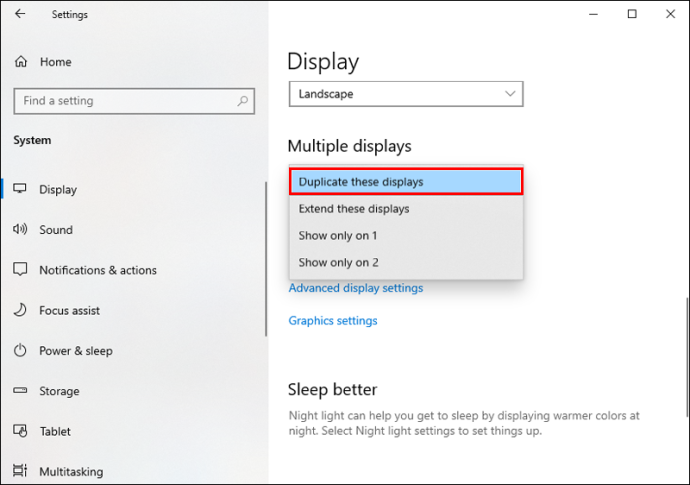Select Power & sleep label
Image resolution: width=690 pixels, height=485 pixels.
76,351
